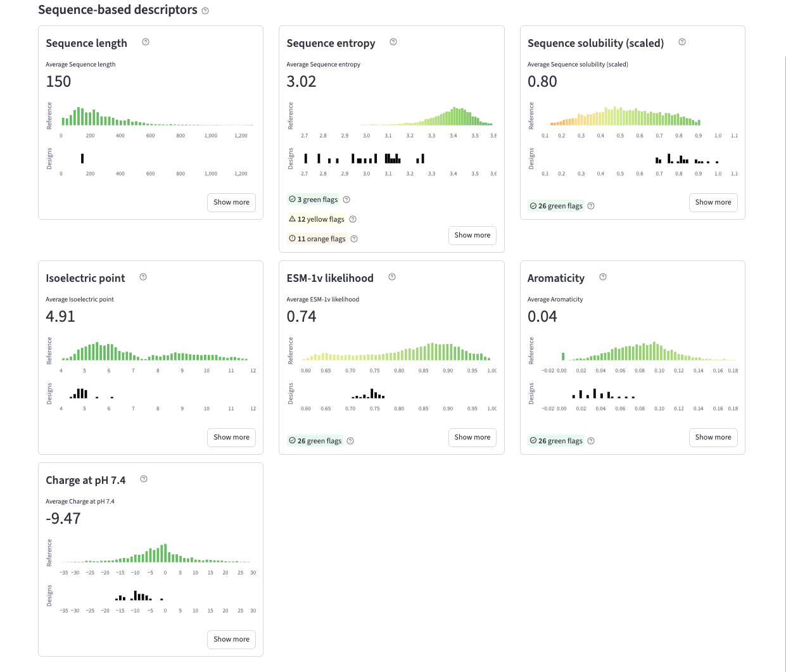786x672 pixels.
Task: Click help icon beside Aromaticity title
Action: pos(603,277)
